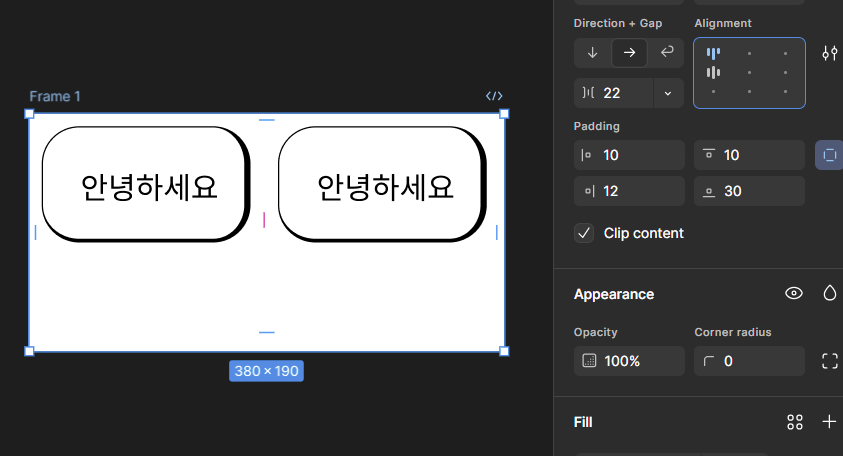Click the bottom padding handle on frame

coord(267,332)
